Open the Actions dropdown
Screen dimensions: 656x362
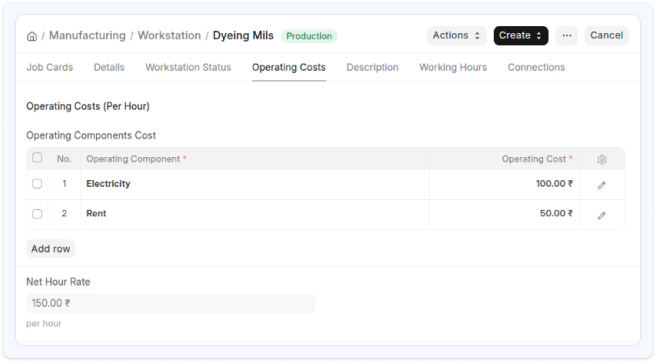click(456, 36)
